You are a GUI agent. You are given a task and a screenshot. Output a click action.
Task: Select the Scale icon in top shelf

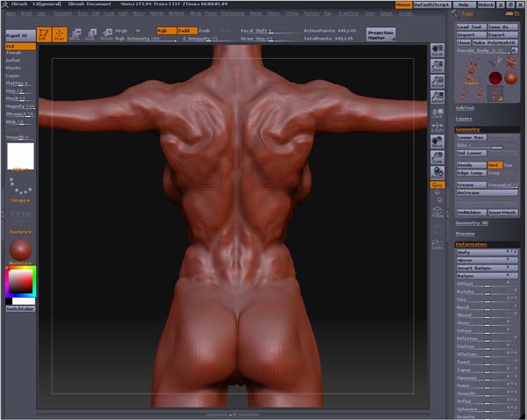coord(91,33)
